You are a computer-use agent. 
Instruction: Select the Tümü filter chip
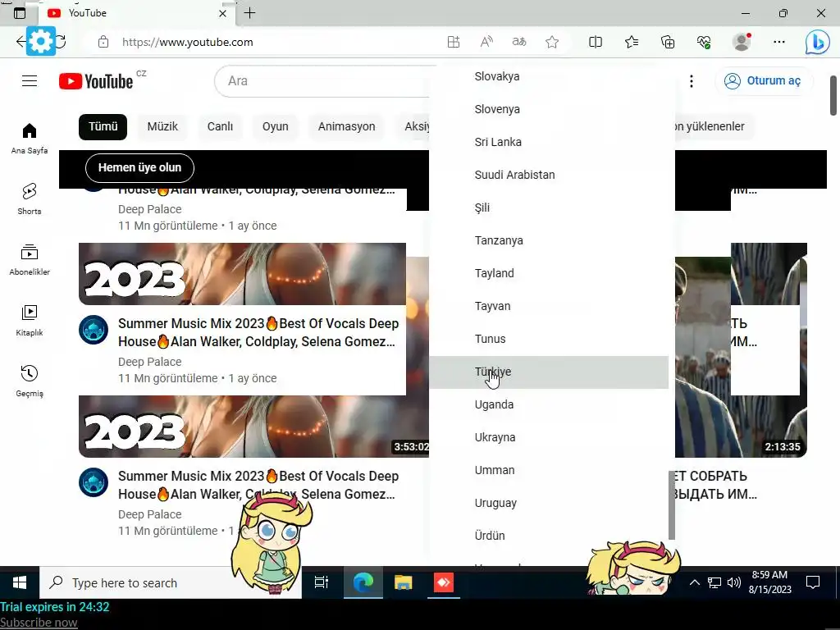point(103,126)
